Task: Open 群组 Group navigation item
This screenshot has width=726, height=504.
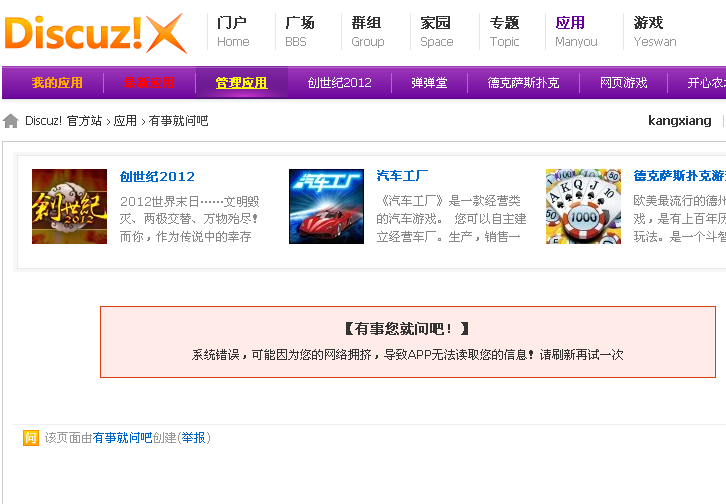Action: click(x=367, y=31)
